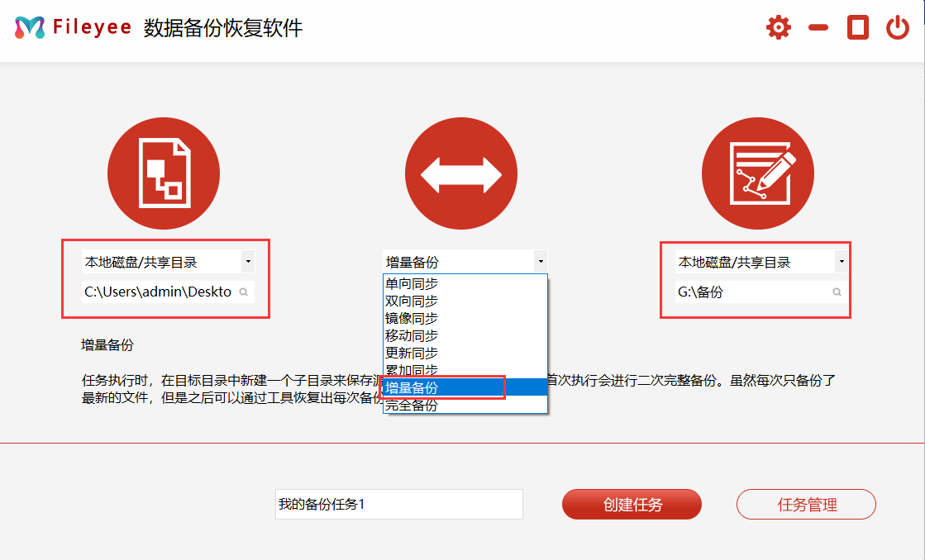
Task: Click the destination pencil-edit icon
Action: 756,173
